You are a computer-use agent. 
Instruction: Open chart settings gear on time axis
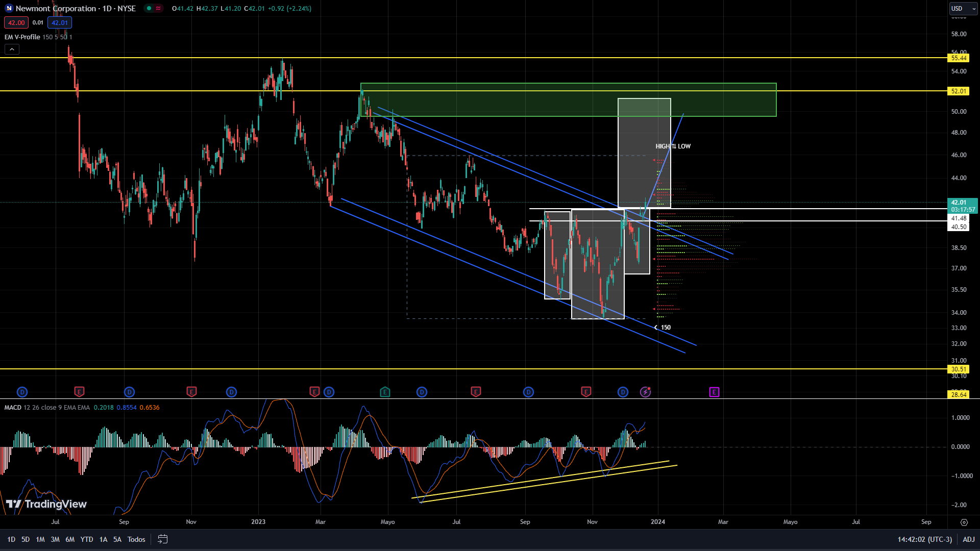point(964,522)
